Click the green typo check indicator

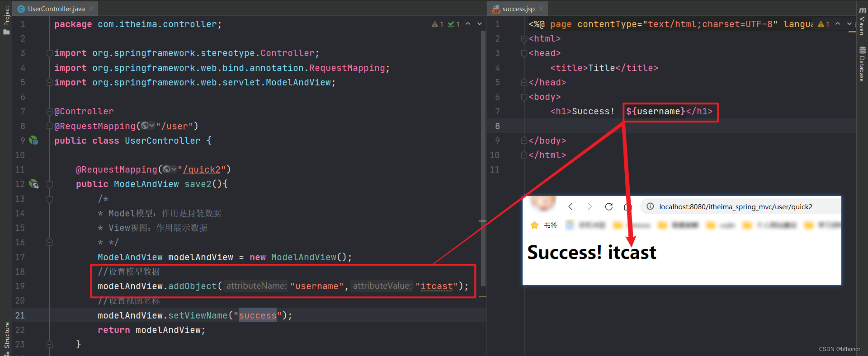pos(453,24)
